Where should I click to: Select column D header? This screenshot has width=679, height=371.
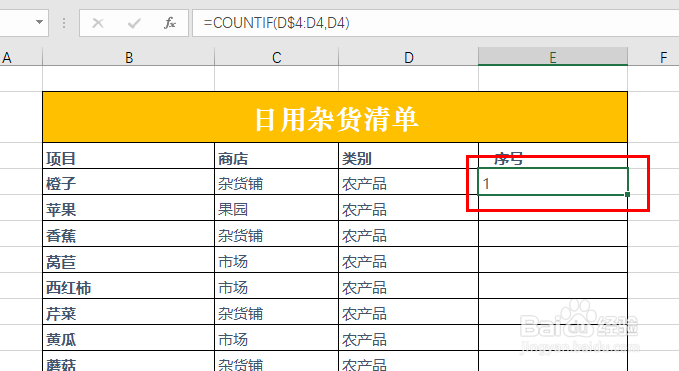point(408,57)
